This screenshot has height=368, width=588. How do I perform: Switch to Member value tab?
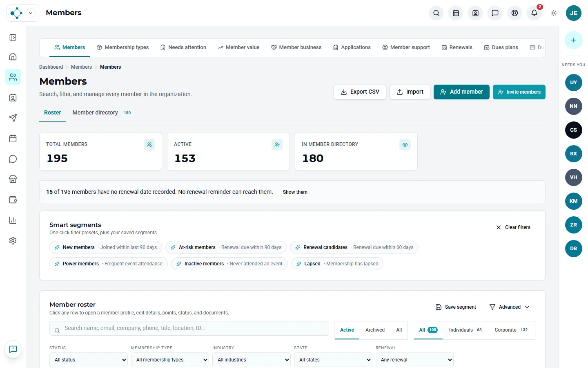point(238,47)
